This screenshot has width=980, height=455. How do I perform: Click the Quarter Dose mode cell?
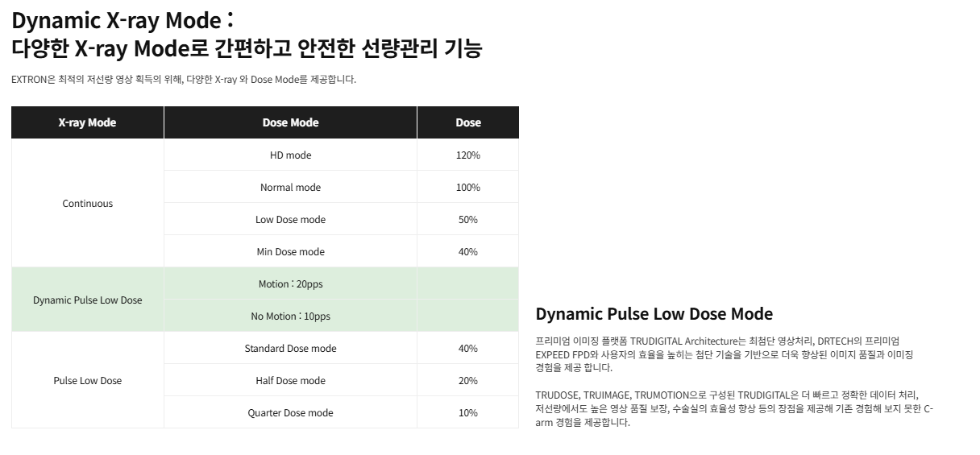(291, 412)
